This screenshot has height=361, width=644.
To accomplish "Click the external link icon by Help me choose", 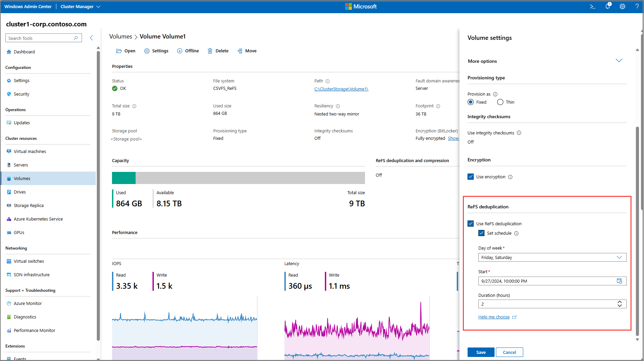I will (x=514, y=317).
